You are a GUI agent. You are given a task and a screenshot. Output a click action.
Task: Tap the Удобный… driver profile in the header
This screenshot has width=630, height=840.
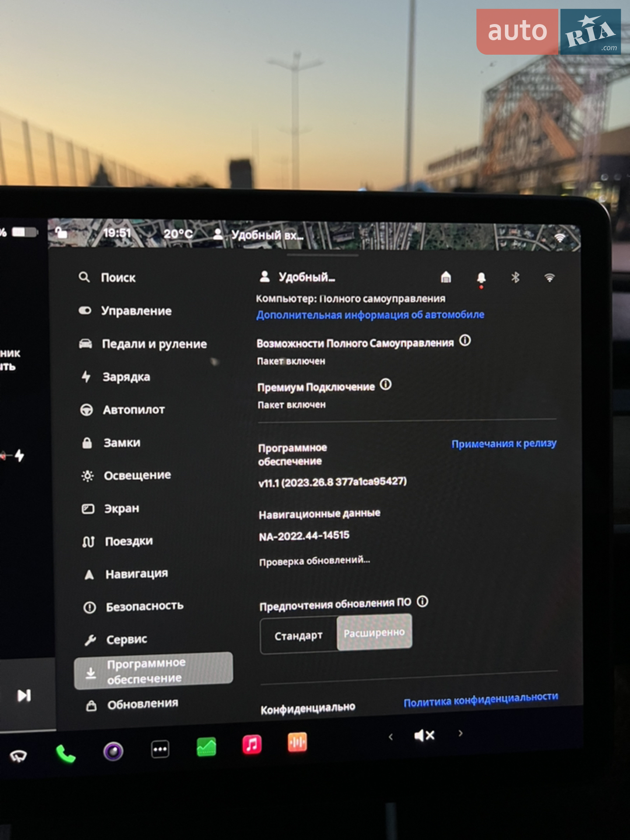click(297, 277)
